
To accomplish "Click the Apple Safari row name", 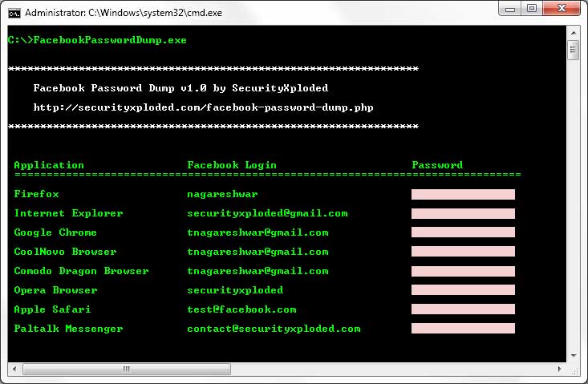I will 52,309.
